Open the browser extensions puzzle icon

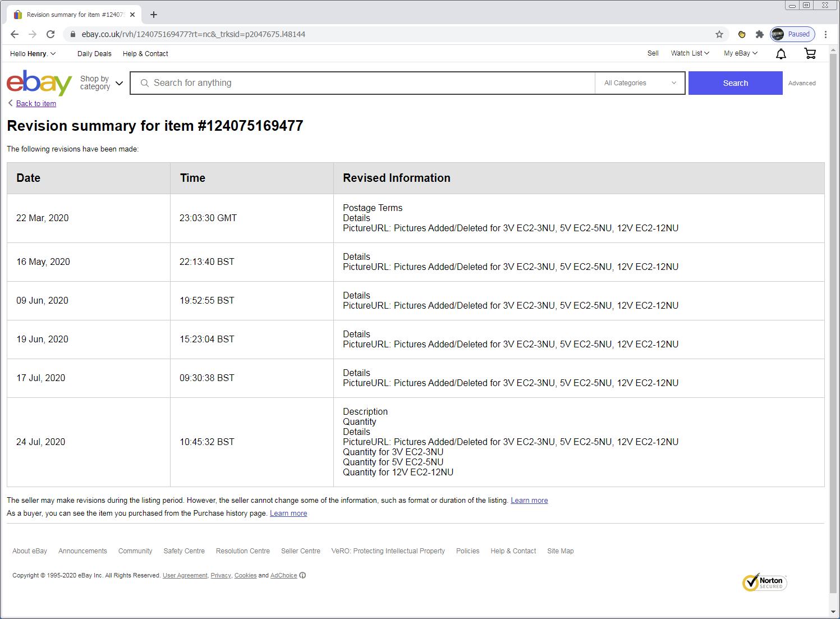coord(759,34)
